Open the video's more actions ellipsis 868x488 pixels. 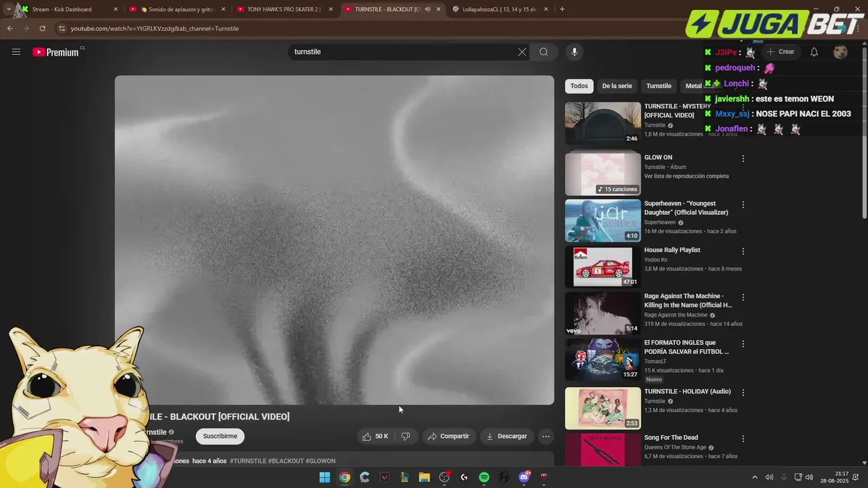(546, 436)
